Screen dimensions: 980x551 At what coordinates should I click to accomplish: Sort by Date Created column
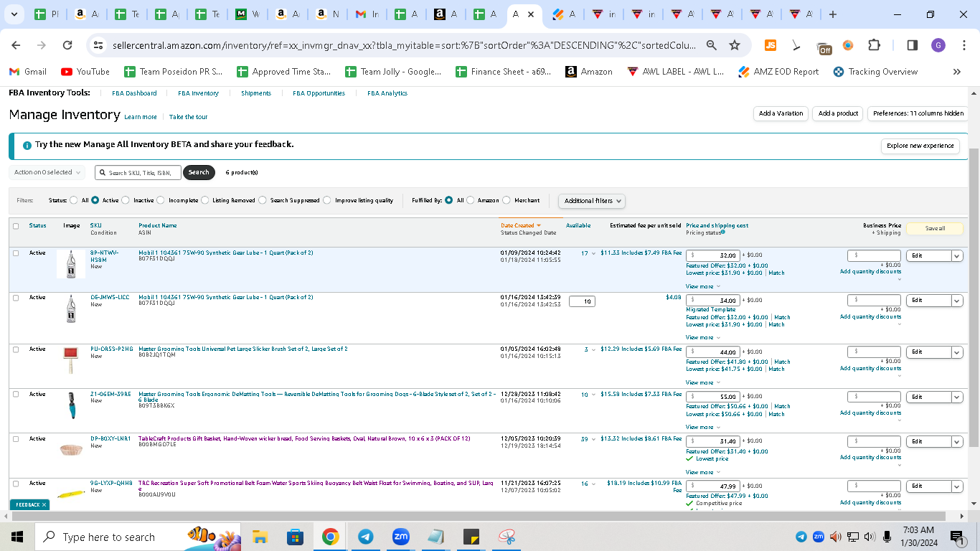click(x=521, y=225)
